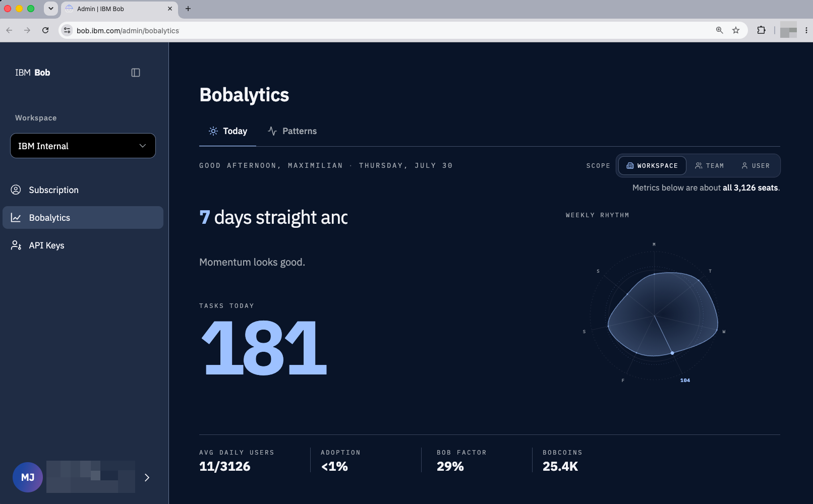
Task: Click the highlighted 104 data point label
Action: point(685,380)
